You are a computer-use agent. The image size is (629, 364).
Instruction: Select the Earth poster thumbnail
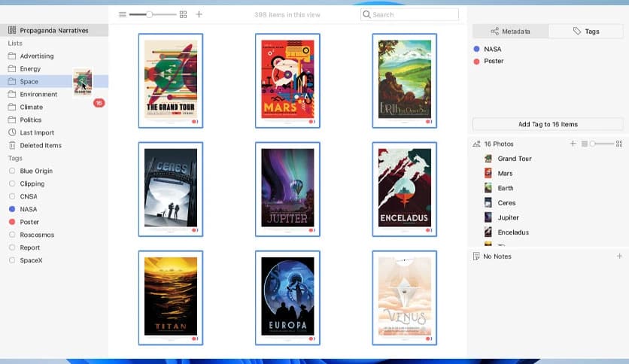pos(404,80)
